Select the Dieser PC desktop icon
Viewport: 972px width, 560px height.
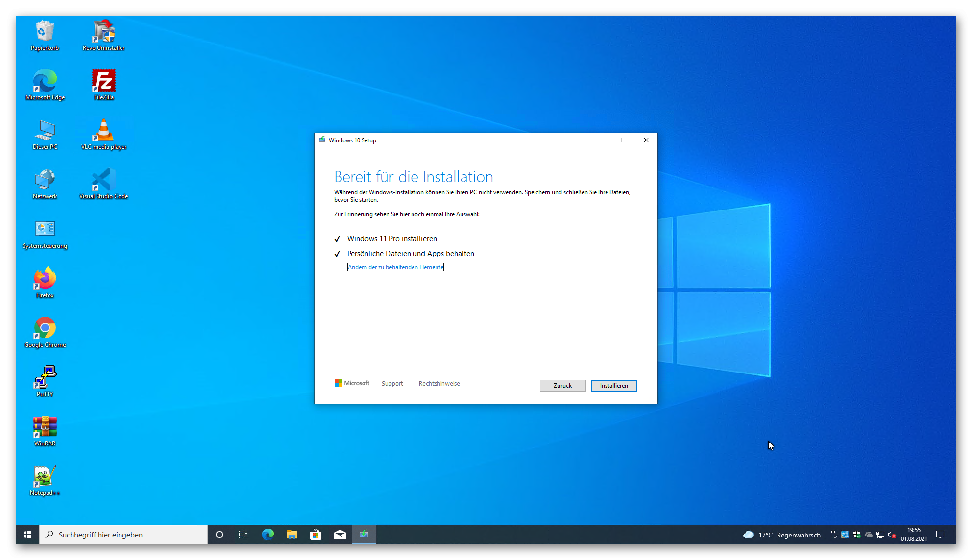(45, 134)
